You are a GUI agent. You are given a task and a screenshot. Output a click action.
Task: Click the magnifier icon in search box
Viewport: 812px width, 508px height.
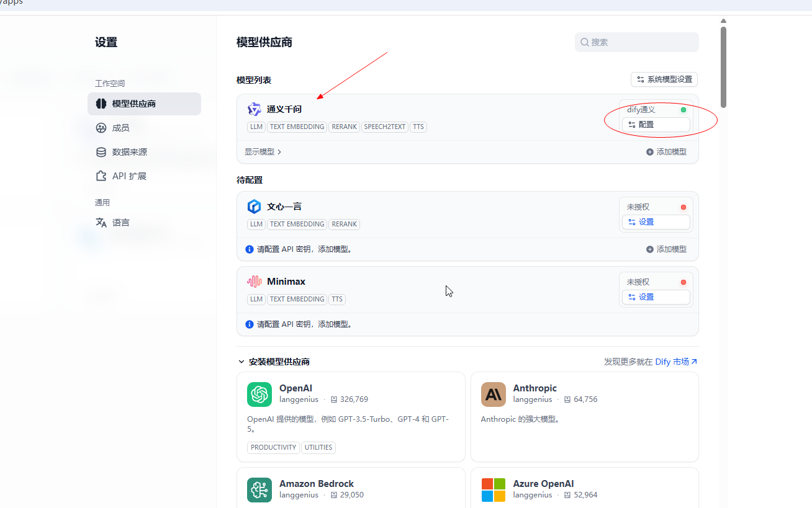point(585,42)
